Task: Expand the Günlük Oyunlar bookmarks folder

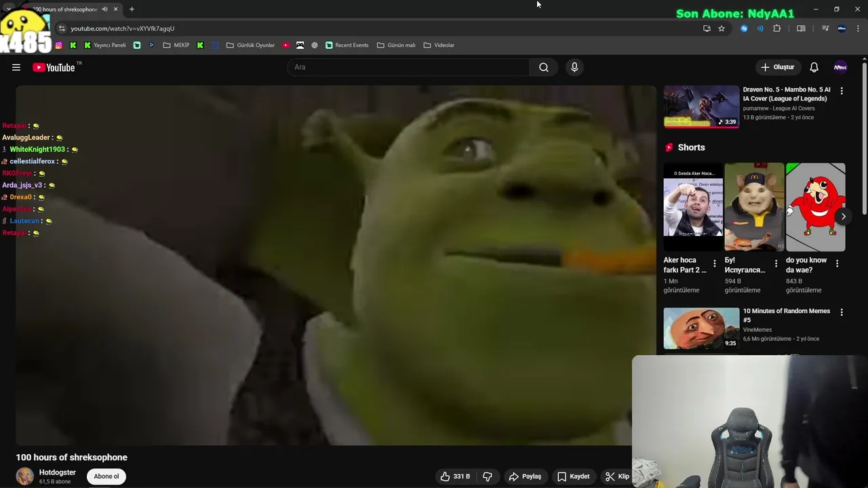Action: click(x=250, y=45)
